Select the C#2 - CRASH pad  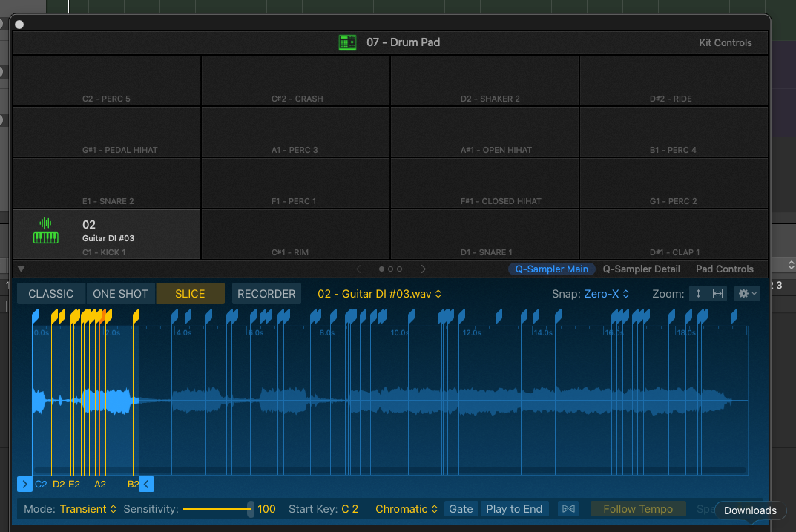296,81
